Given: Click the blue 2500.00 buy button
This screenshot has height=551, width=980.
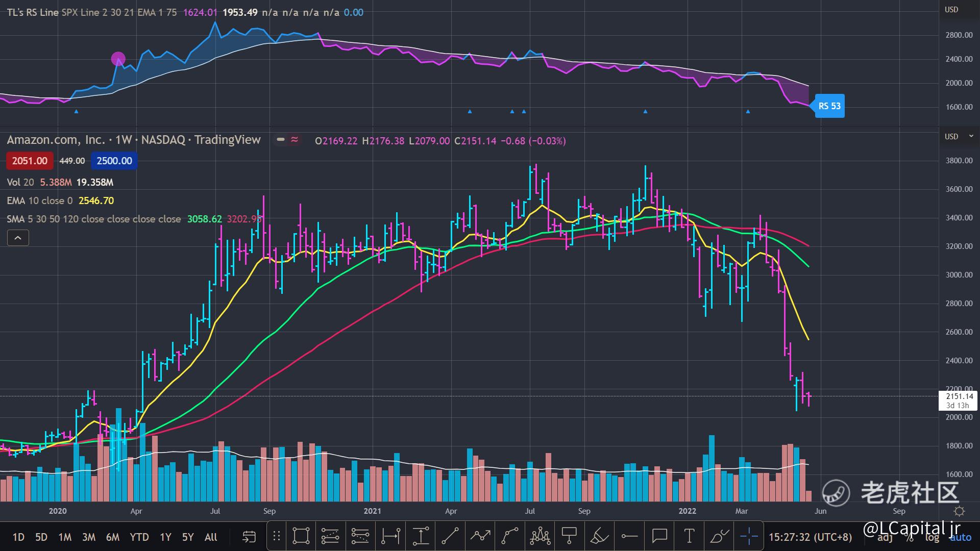Looking at the screenshot, I should coord(114,161).
